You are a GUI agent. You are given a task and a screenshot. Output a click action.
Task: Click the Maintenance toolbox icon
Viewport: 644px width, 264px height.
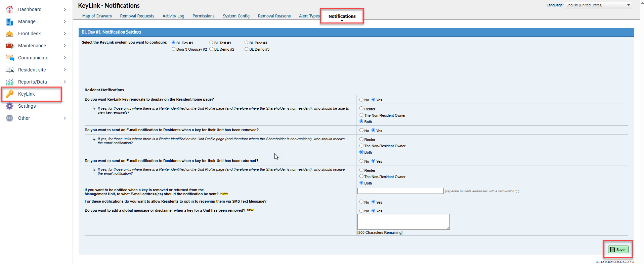point(10,46)
